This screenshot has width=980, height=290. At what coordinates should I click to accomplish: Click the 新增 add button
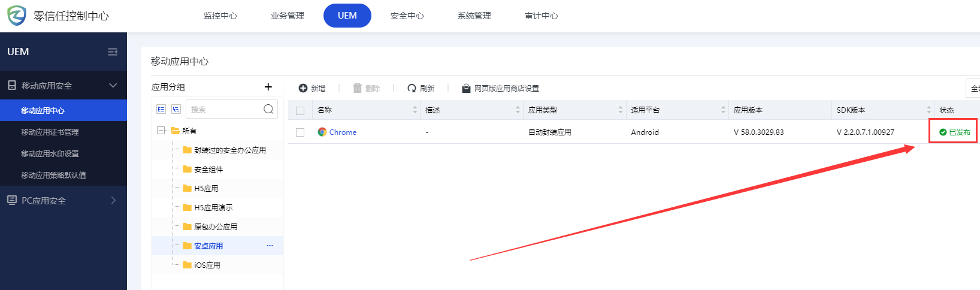(x=312, y=88)
